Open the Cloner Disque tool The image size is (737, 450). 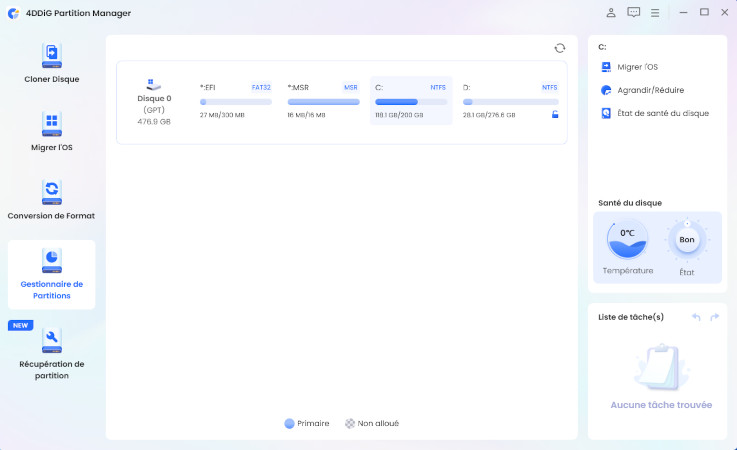point(51,63)
